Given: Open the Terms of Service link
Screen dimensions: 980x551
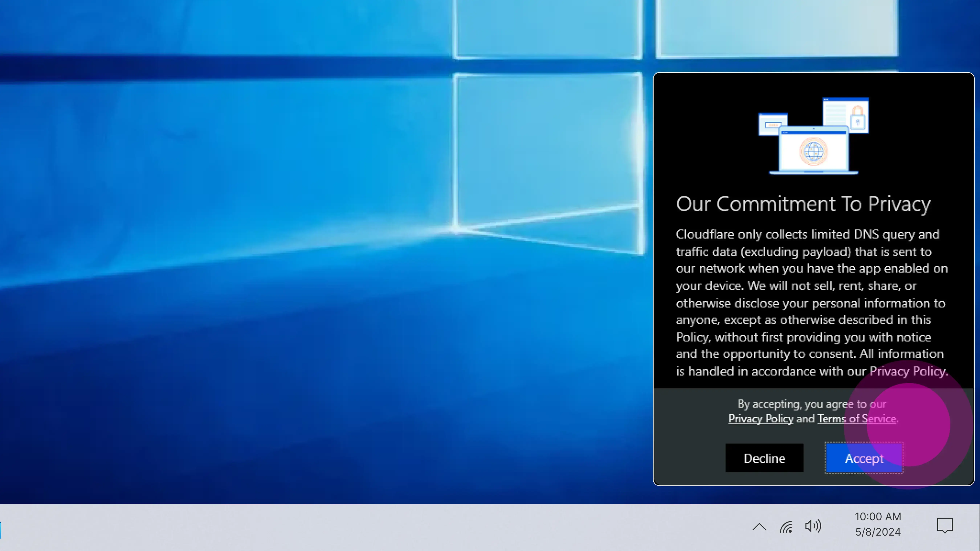Looking at the screenshot, I should (857, 419).
